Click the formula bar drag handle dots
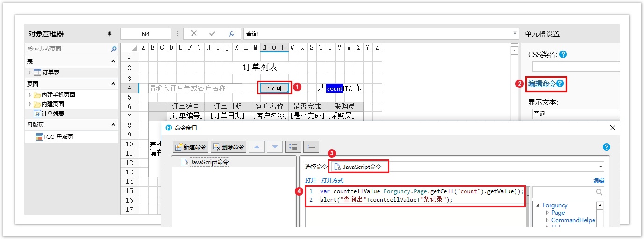Image resolution: width=644 pixels, height=239 pixels. tap(178, 34)
